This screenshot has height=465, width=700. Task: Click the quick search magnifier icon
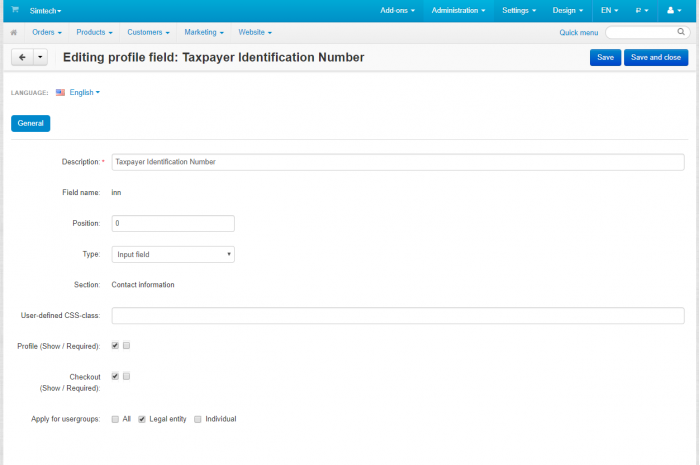681,32
